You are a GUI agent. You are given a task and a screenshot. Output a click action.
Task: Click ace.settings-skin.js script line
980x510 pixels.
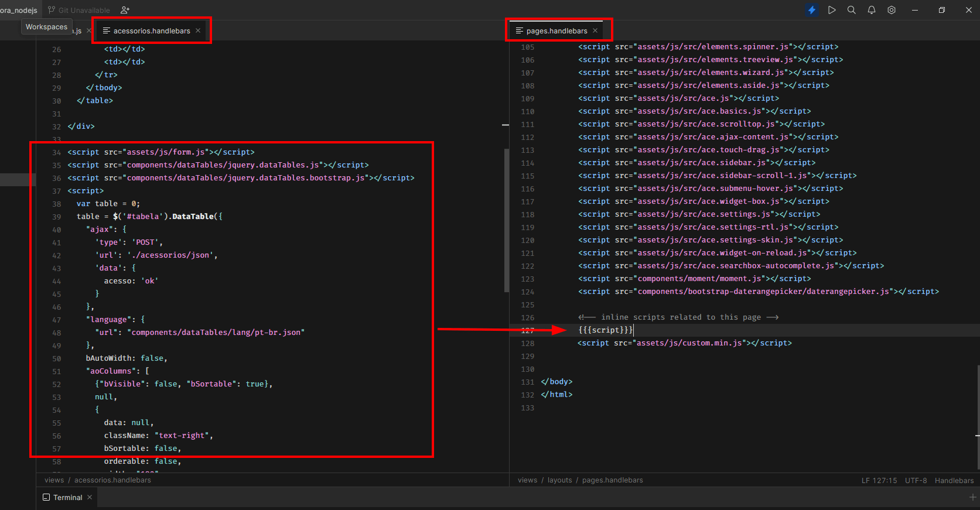coord(711,240)
